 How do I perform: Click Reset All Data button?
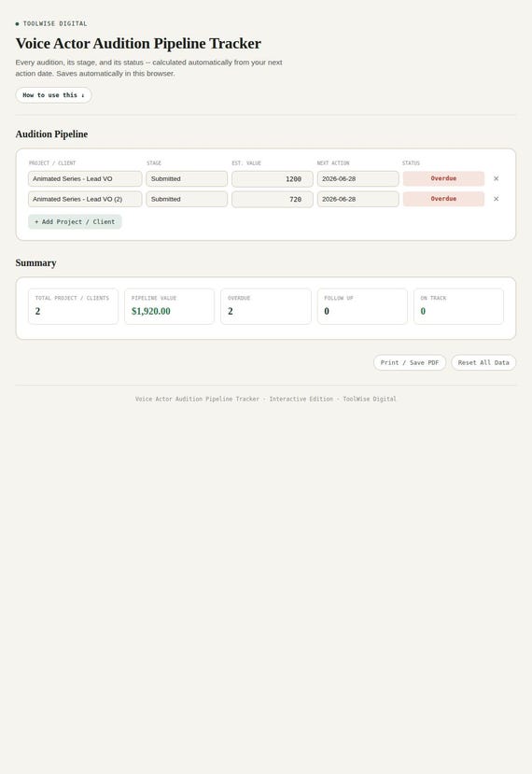pyautogui.click(x=483, y=362)
